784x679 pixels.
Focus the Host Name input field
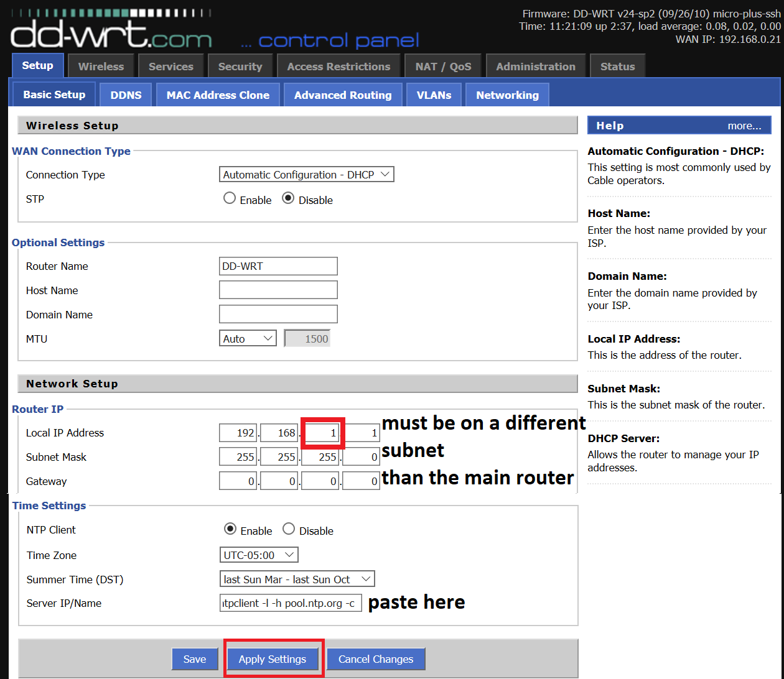[278, 290]
